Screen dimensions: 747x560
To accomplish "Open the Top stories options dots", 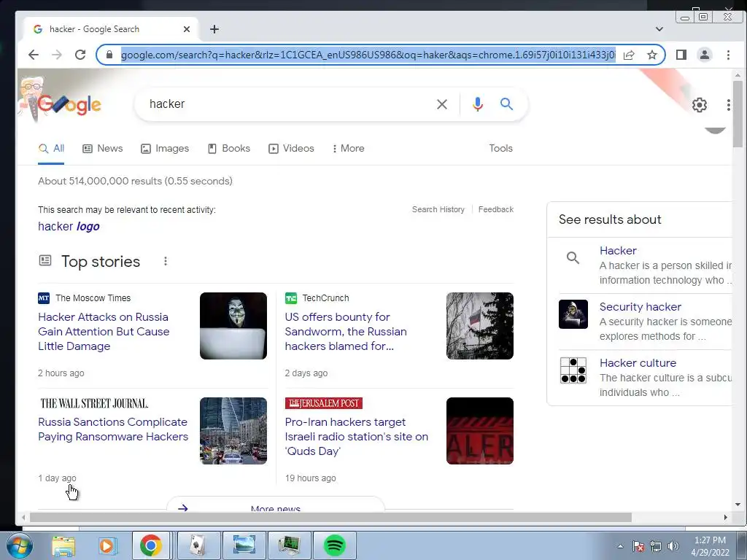I will tap(166, 261).
